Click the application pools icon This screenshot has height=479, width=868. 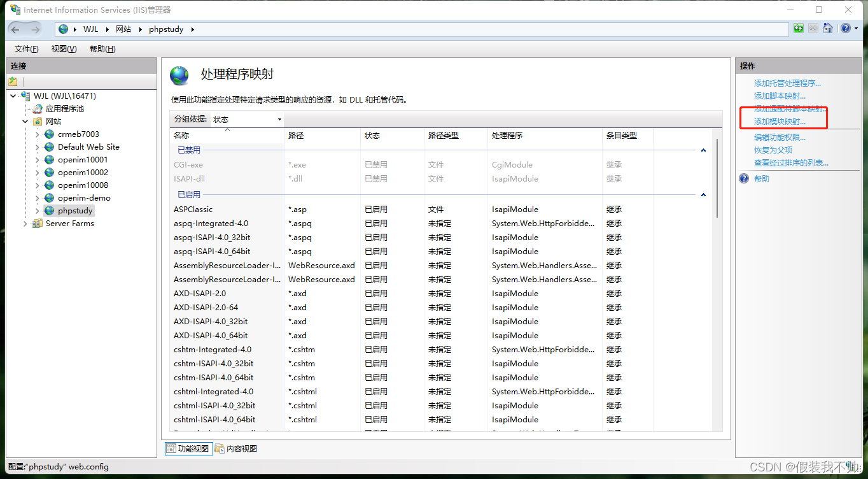(38, 108)
